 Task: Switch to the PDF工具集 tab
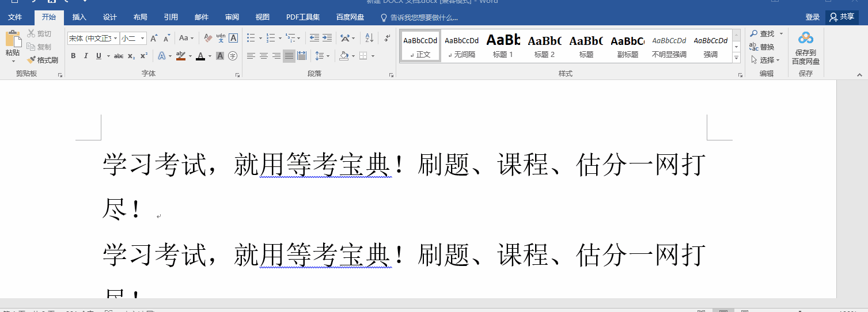pos(303,17)
